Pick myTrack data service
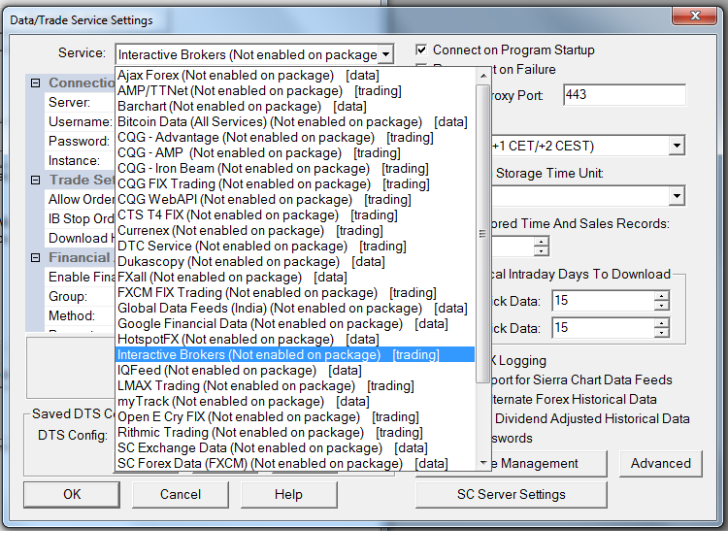728x560 pixels. pyautogui.click(x=295, y=402)
